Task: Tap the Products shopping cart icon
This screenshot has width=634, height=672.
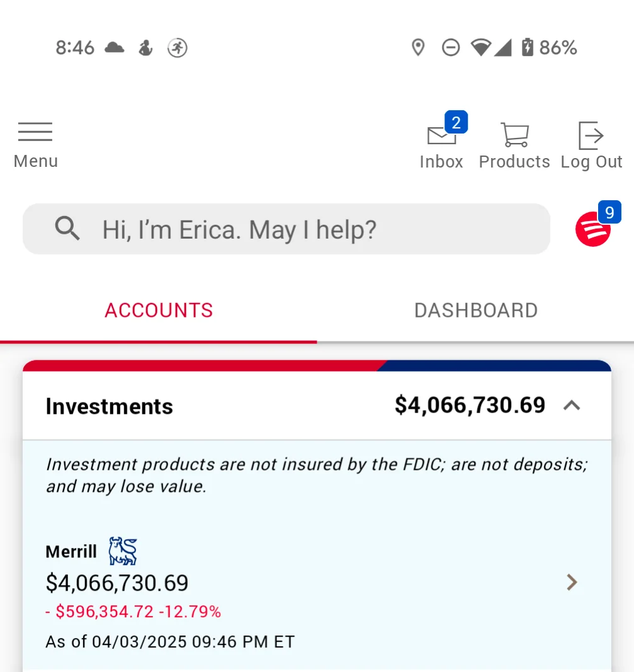Action: click(x=515, y=135)
